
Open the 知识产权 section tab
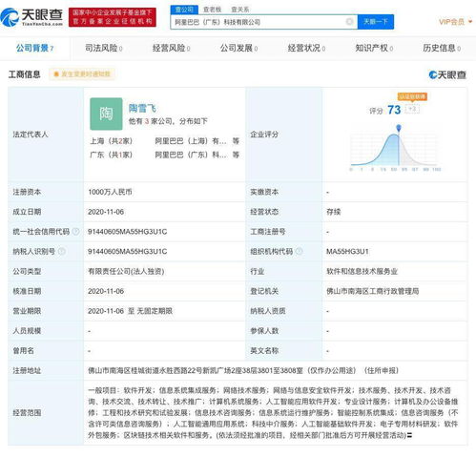[x=374, y=49]
